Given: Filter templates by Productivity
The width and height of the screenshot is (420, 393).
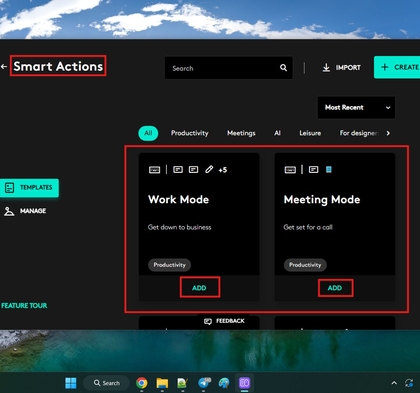Looking at the screenshot, I should pos(190,133).
